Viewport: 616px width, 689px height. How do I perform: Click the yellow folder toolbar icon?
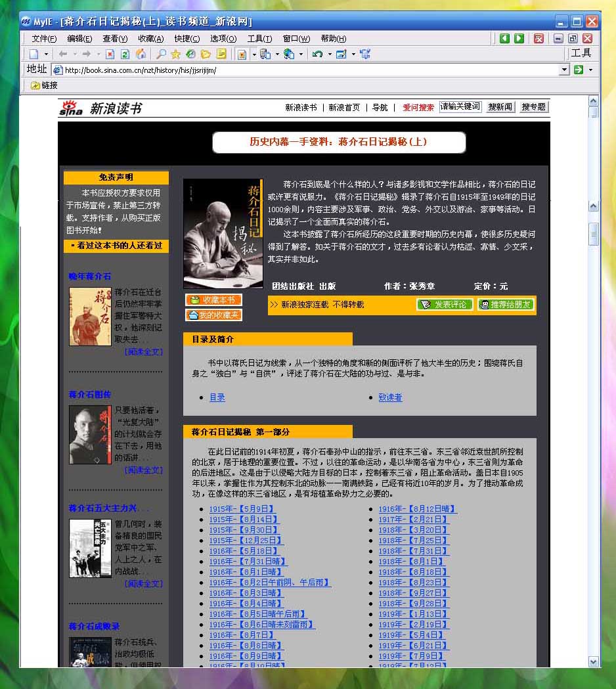[206, 54]
